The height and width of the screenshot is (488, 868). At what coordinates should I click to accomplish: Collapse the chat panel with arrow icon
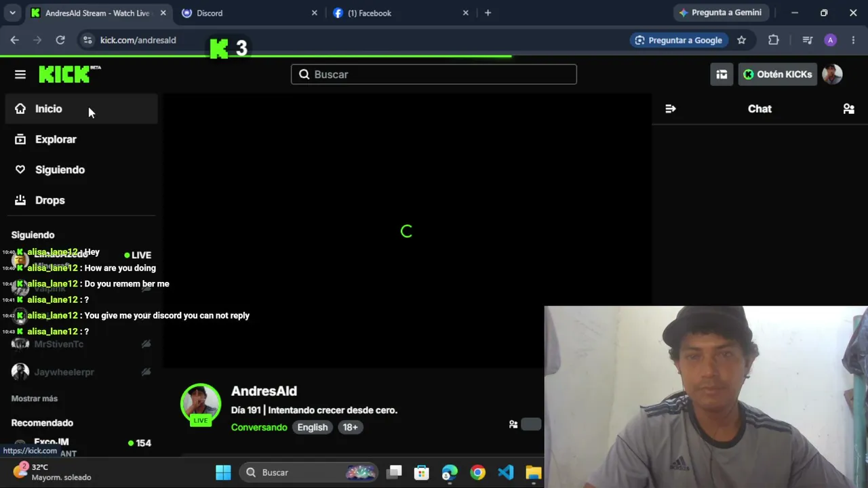point(671,108)
